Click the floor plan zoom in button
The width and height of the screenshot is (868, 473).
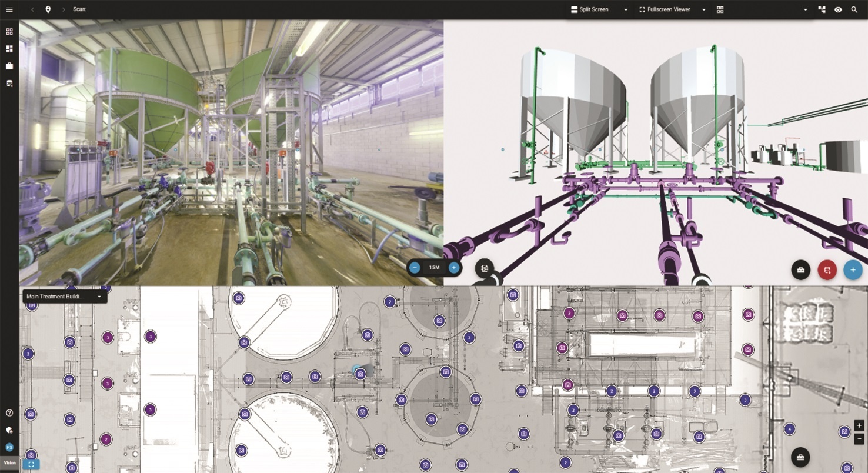(x=859, y=425)
